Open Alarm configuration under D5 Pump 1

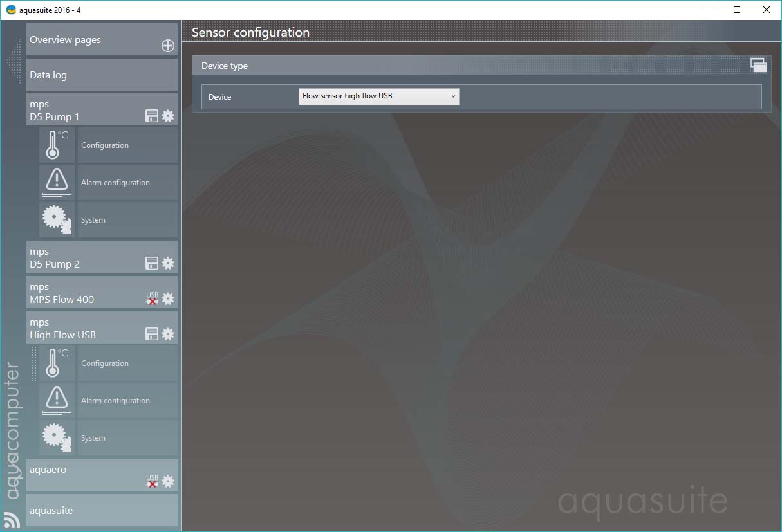(127, 183)
